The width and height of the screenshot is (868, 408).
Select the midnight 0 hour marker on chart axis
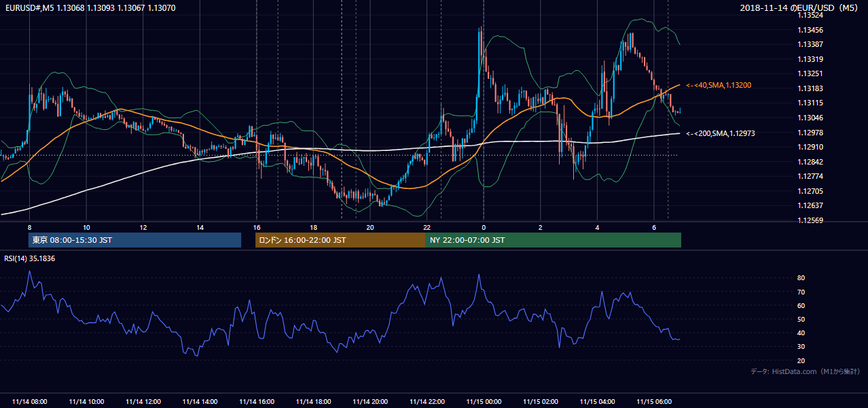tap(484, 227)
